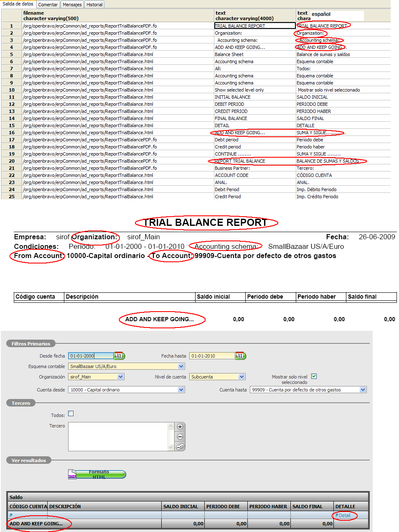Expand the Esquema contable dropdown
Screen dimensions: 399x532
point(181,366)
